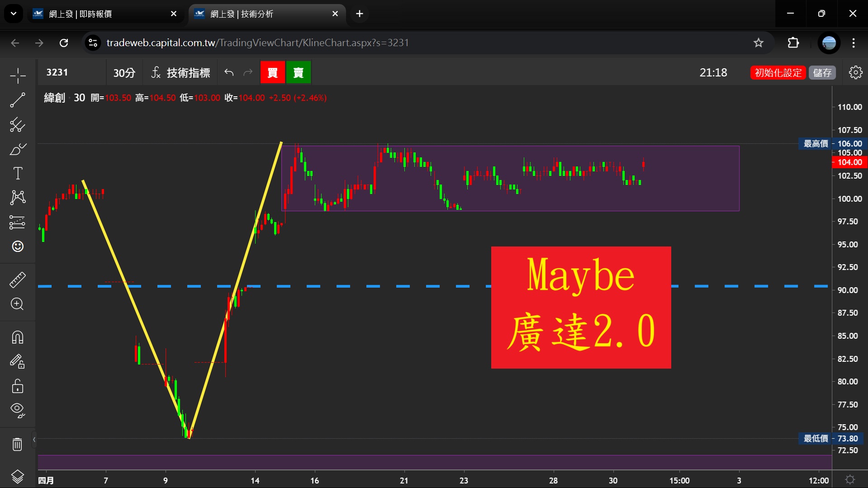Collapse the left drawing toolbar arrow
This screenshot has width=868, height=488.
34,439
